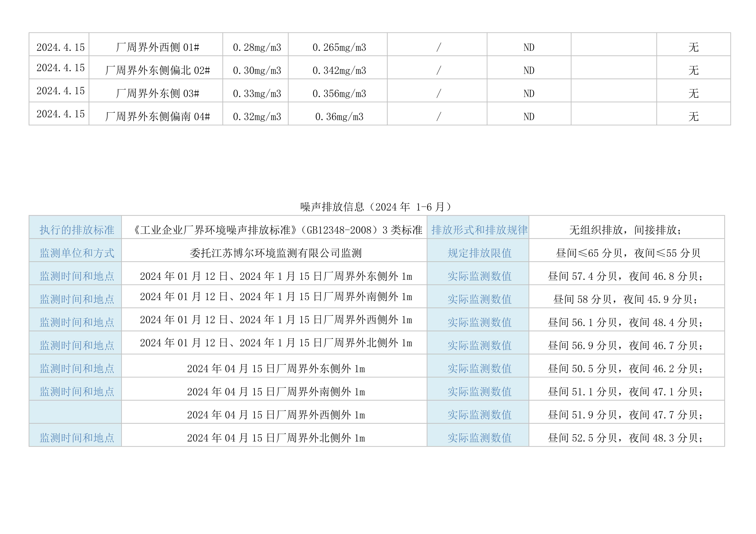
Task: Click the 执行的排放标准 header cell
Action: click(77, 230)
